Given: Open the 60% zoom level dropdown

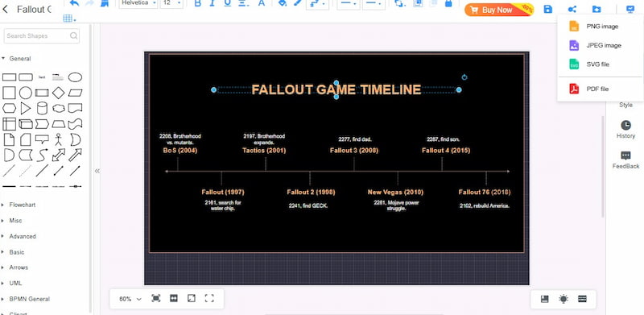Looking at the screenshot, I should (x=130, y=299).
